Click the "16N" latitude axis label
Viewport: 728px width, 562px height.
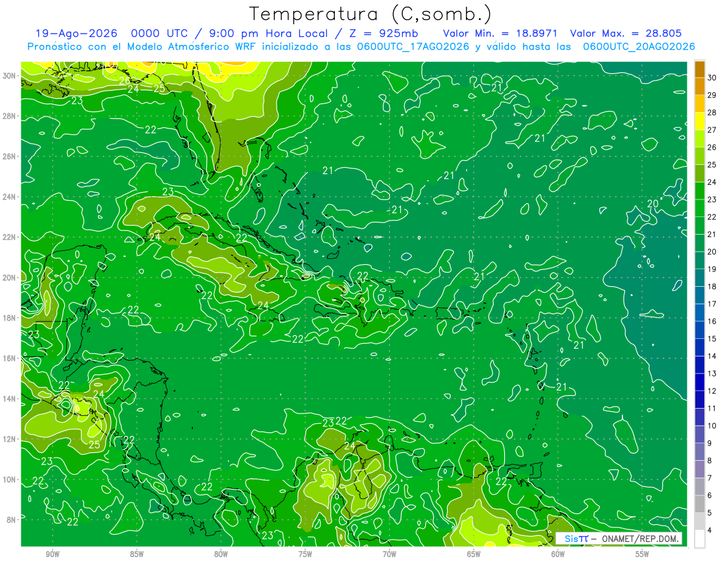click(x=10, y=358)
